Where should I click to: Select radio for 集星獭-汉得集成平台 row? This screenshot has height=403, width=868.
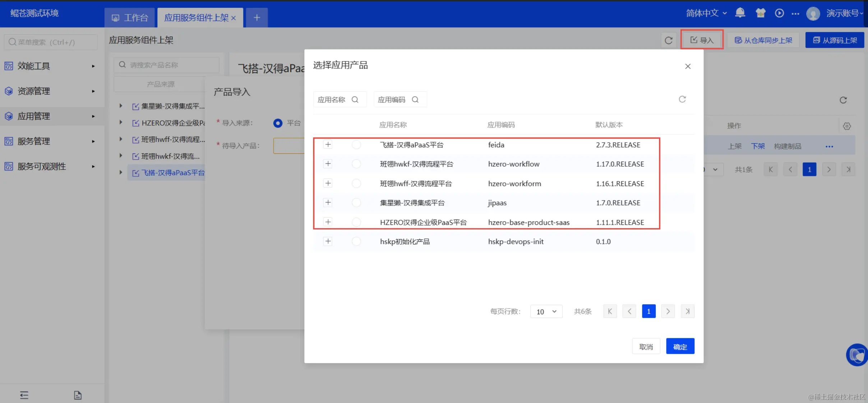(356, 203)
